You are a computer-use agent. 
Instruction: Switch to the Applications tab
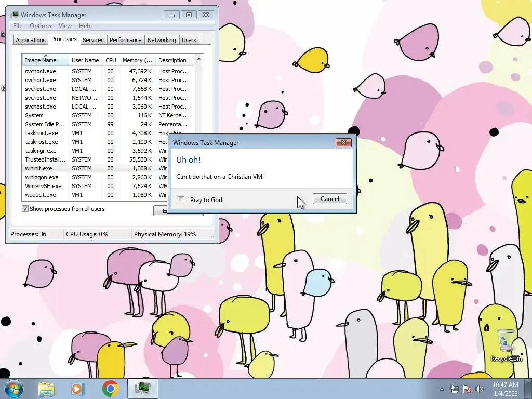point(31,40)
